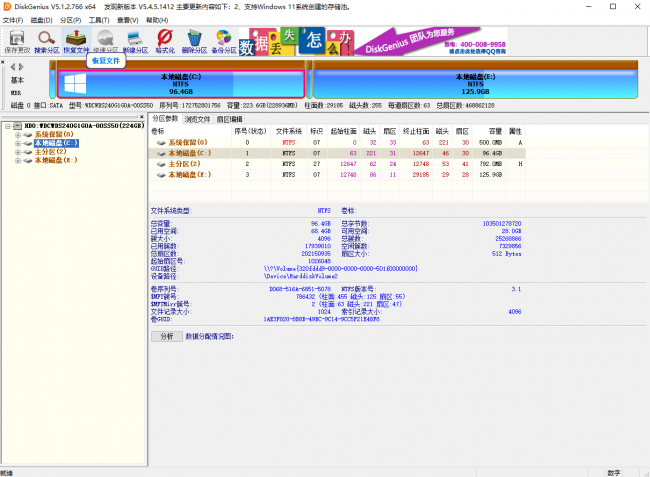Open the 分区(P) menu
650x477 pixels.
(x=70, y=20)
